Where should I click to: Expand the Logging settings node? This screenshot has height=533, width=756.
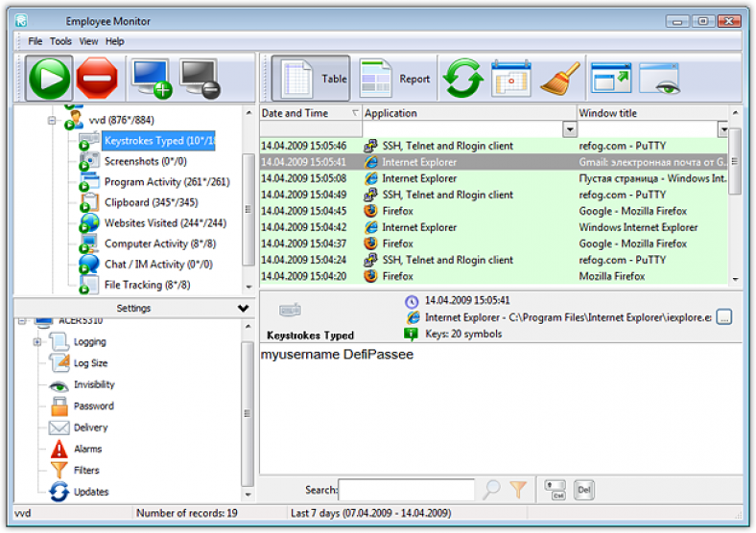(x=37, y=342)
